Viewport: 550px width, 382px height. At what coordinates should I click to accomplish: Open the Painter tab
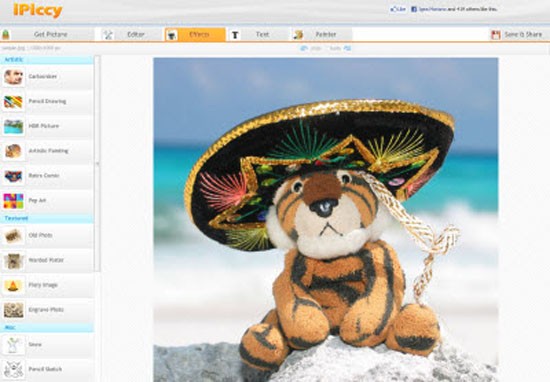tap(321, 34)
